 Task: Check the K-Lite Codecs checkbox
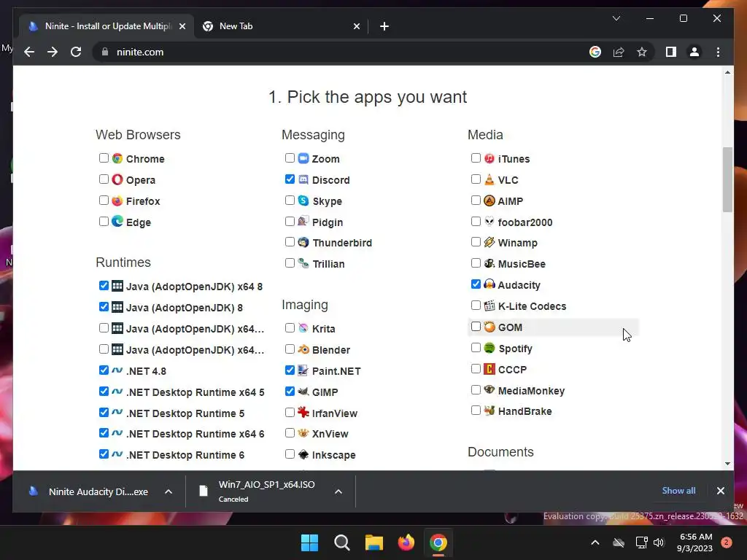point(476,306)
